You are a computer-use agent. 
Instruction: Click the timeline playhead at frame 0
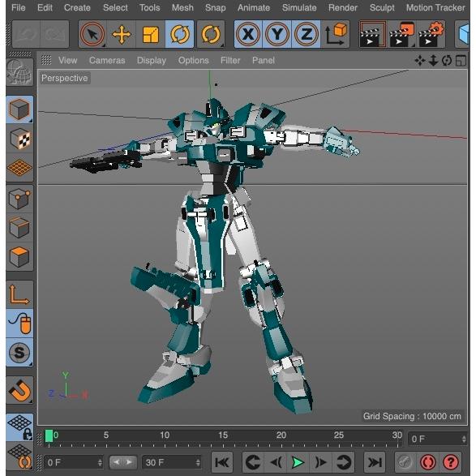pyautogui.click(x=49, y=436)
